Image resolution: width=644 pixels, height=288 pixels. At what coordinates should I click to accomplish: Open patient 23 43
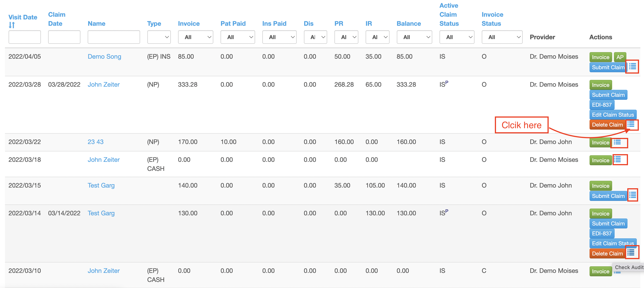(96, 142)
